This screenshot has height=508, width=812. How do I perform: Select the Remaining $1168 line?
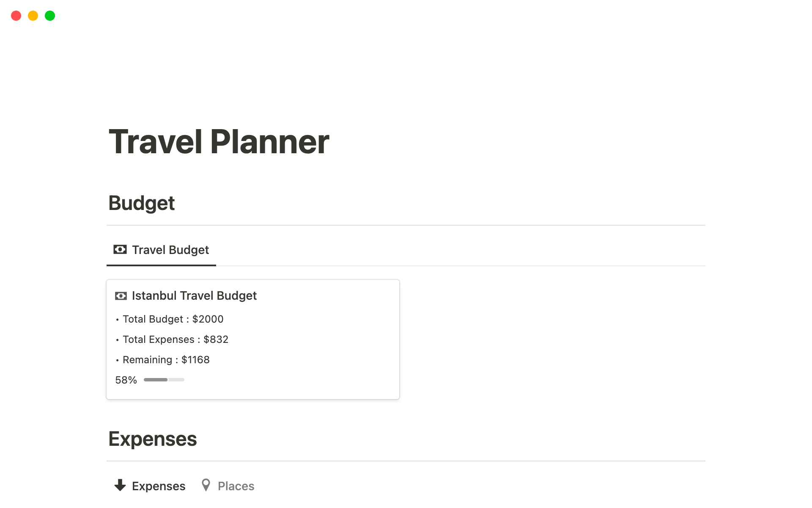[166, 360]
